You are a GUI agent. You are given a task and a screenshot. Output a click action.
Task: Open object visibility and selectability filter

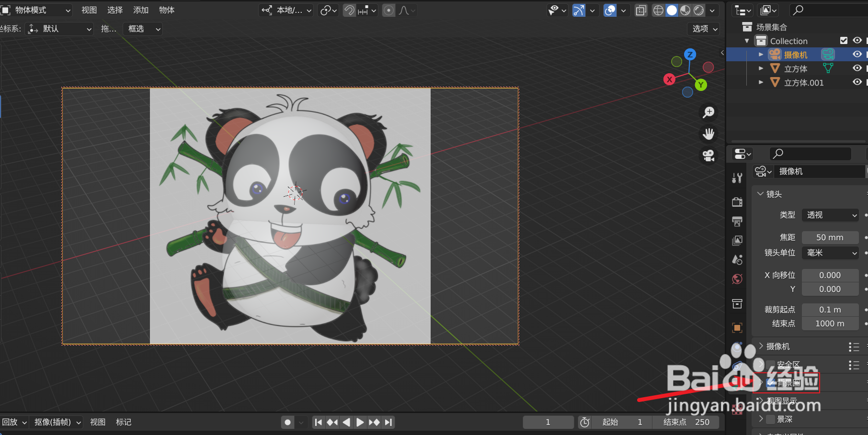558,10
